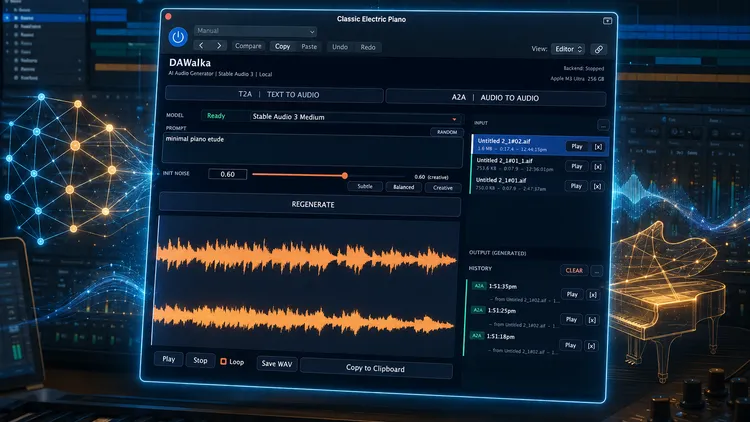The image size is (750, 422).
Task: Click into the prompt text field
Action: tap(313, 150)
